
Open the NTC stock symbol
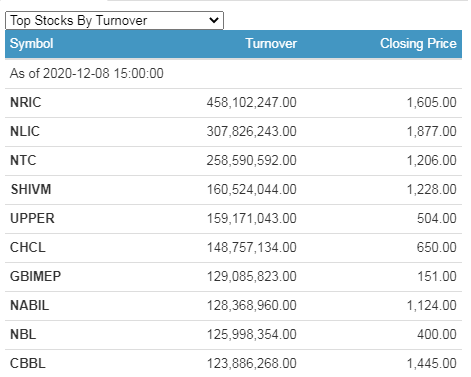(23, 160)
